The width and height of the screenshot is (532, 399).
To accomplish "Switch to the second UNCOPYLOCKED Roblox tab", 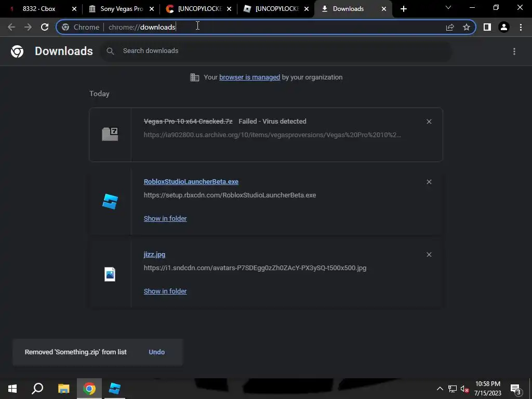I will [x=277, y=9].
